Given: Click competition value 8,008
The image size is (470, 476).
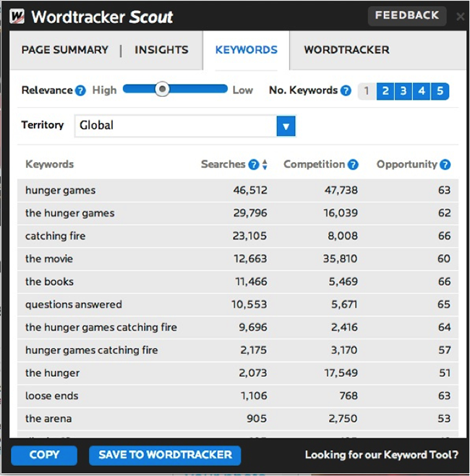Looking at the screenshot, I should [x=343, y=236].
